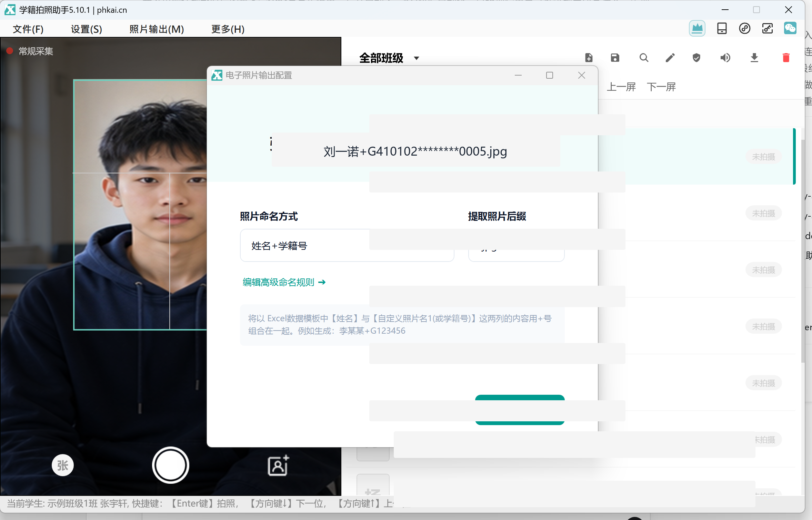
Task: Click the download arrow icon
Action: (x=754, y=58)
